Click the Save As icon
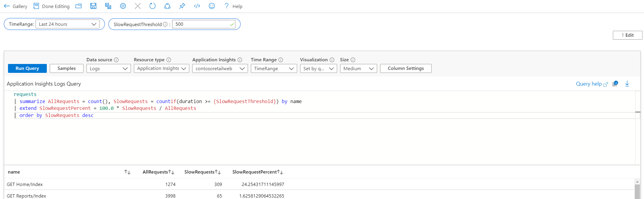The width and height of the screenshot is (644, 199). tap(108, 6)
